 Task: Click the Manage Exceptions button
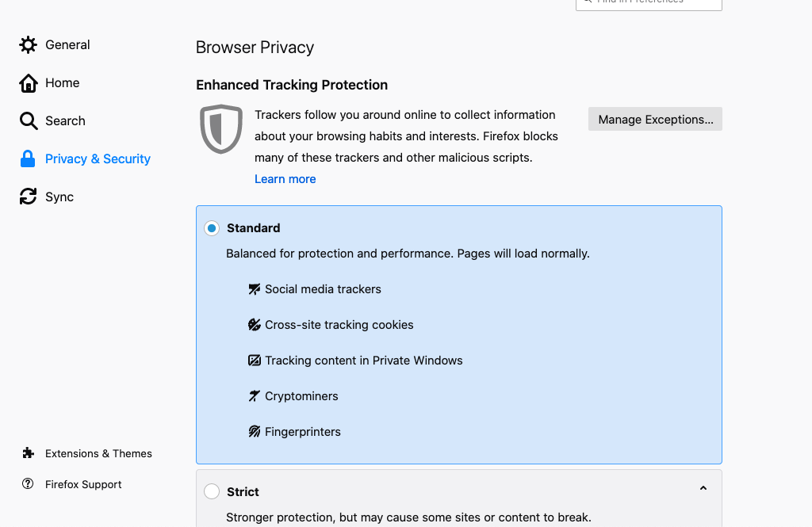tap(655, 120)
